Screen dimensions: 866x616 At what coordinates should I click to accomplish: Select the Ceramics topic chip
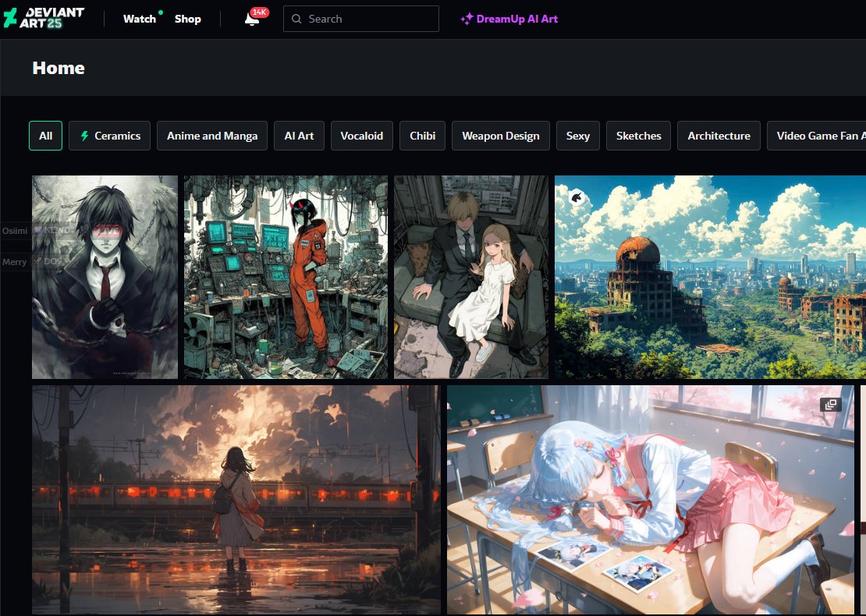(109, 136)
